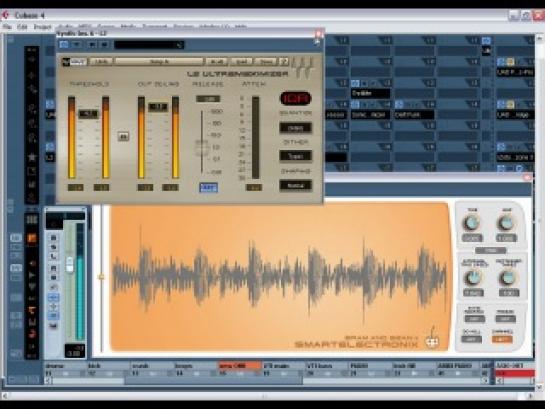Toggle the L2 plugin power/bypass button
This screenshot has width=545, height=409.
(x=64, y=44)
